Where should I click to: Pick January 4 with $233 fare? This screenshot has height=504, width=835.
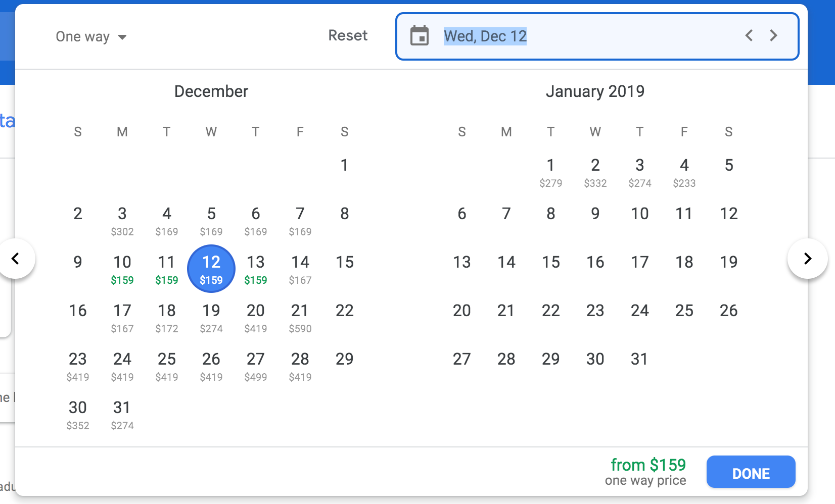click(684, 172)
